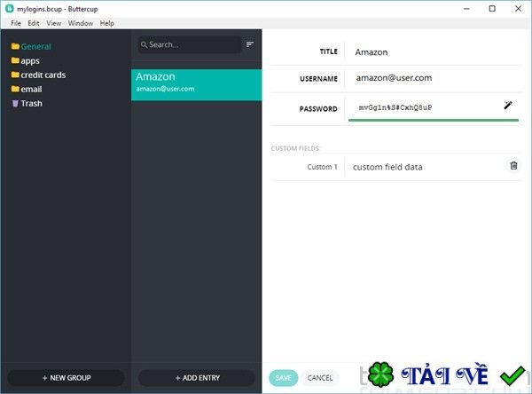
Task: Minimize the Buttercup window
Action: 466,9
